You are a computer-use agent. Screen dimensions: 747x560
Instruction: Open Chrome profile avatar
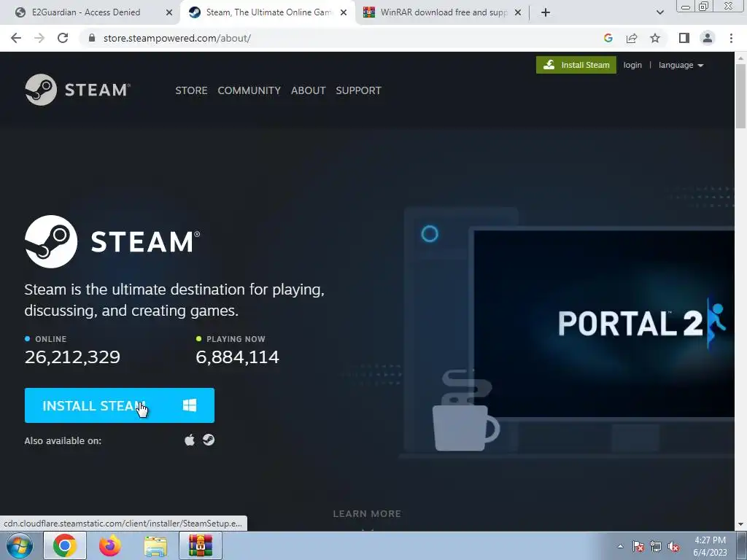[x=708, y=38]
